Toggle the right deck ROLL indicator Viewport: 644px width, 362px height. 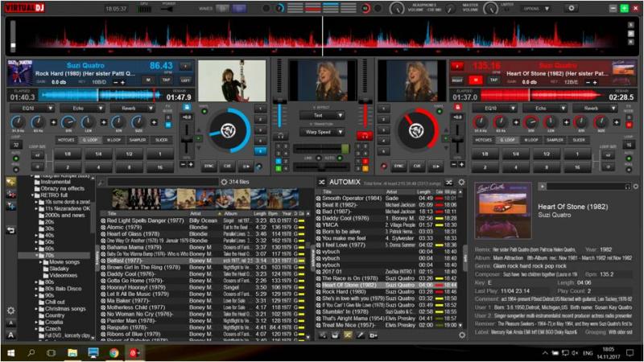pyautogui.click(x=629, y=170)
